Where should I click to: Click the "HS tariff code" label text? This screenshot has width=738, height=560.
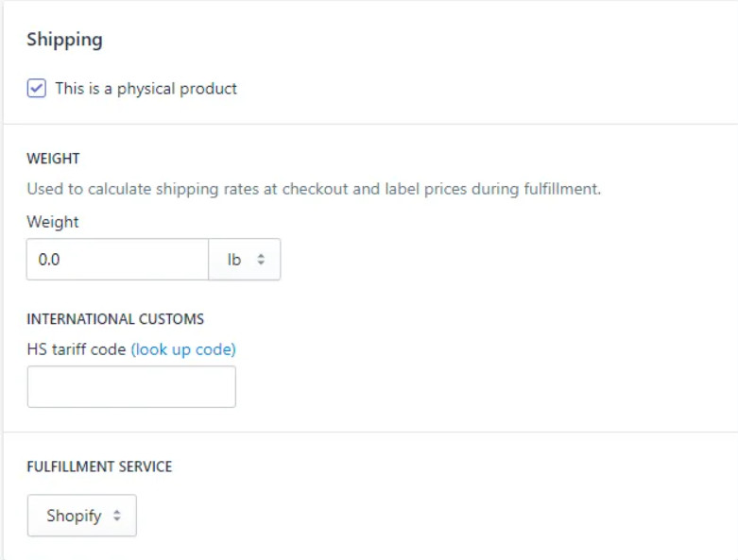click(76, 349)
